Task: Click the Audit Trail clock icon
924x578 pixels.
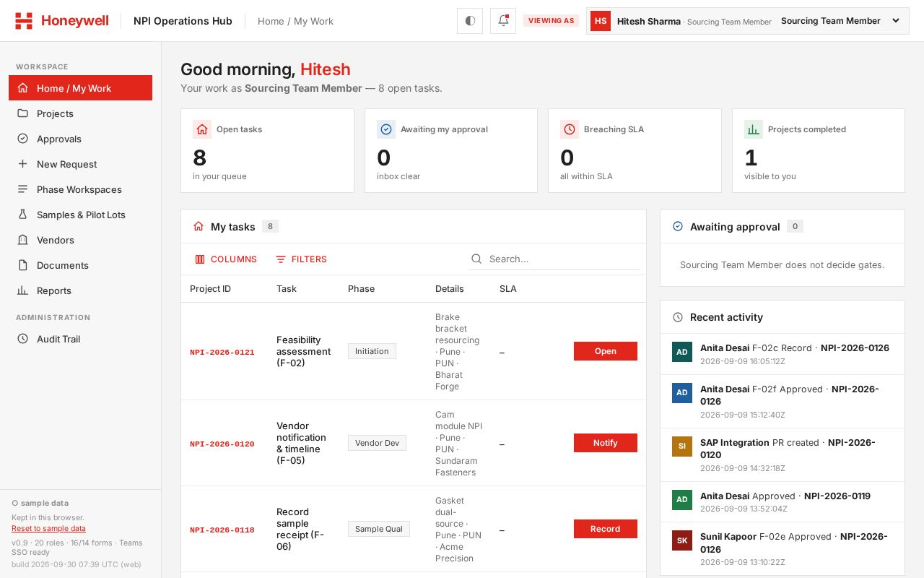Action: 22,339
